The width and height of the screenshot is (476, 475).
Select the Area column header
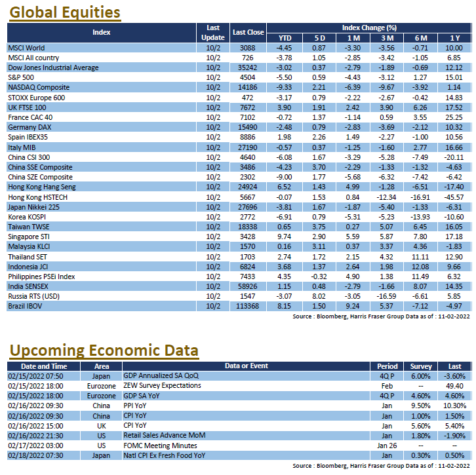[102, 366]
